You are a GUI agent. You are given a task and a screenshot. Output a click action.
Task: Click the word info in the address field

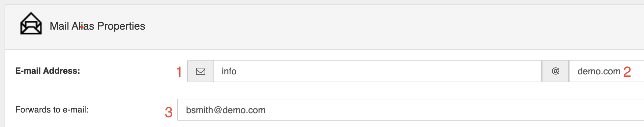[x=229, y=71]
